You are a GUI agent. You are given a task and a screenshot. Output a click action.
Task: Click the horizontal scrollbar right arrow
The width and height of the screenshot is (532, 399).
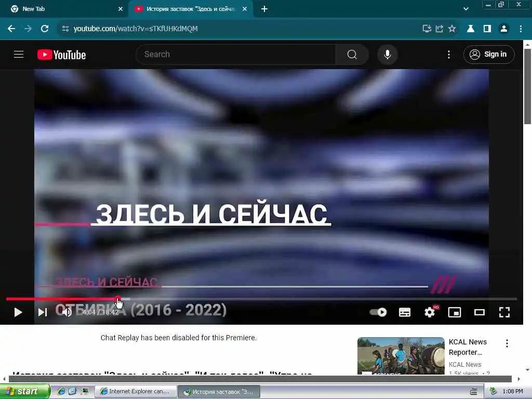coord(519,379)
